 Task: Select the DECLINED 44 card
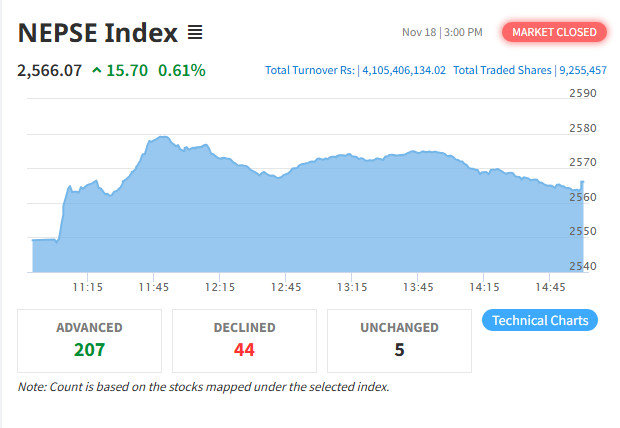(x=244, y=340)
